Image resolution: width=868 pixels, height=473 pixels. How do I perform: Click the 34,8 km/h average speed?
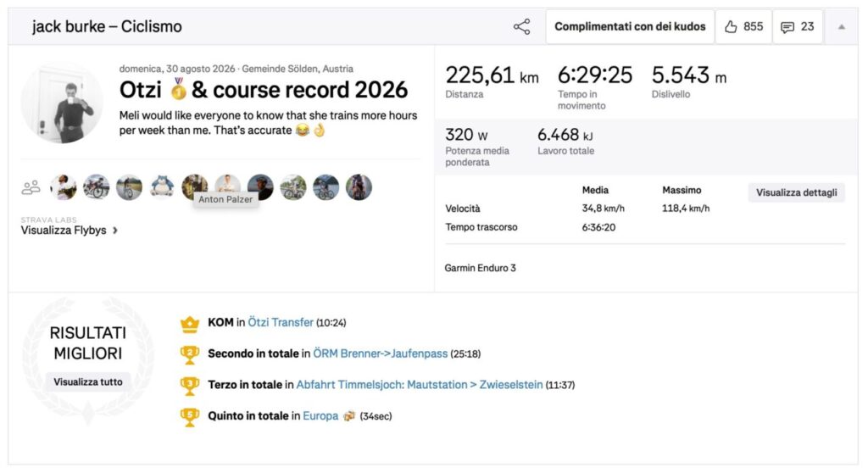click(603, 209)
